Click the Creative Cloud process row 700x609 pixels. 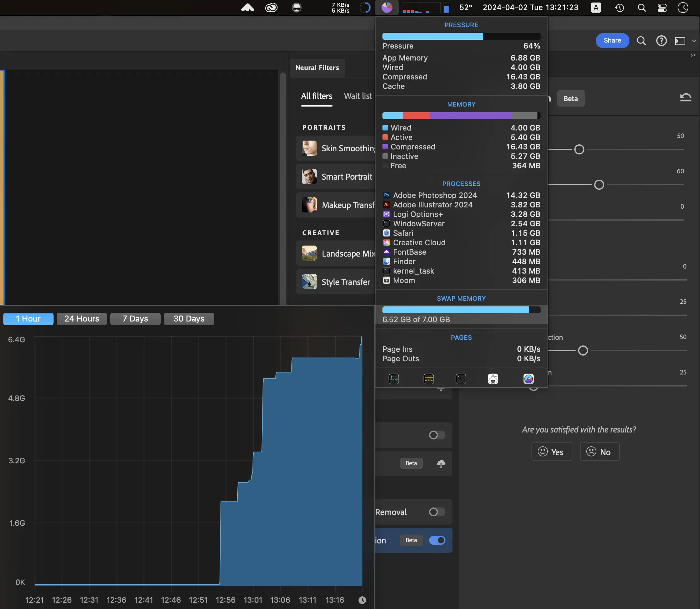tap(461, 243)
